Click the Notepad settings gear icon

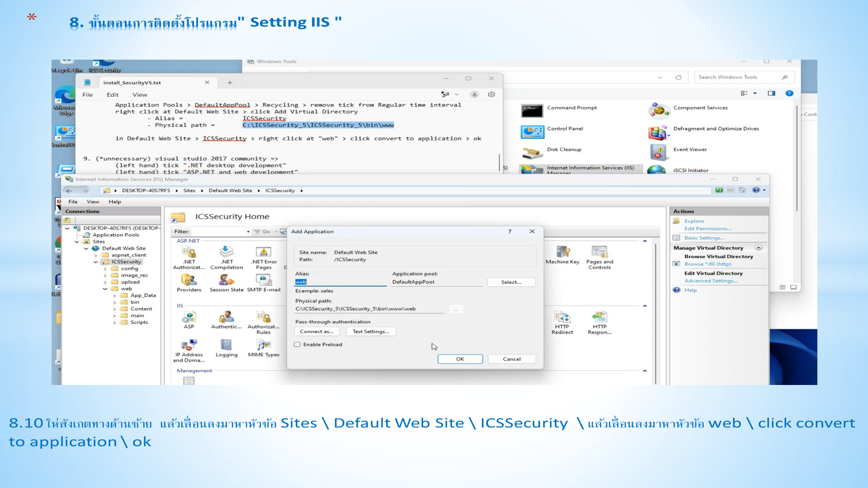(x=491, y=94)
